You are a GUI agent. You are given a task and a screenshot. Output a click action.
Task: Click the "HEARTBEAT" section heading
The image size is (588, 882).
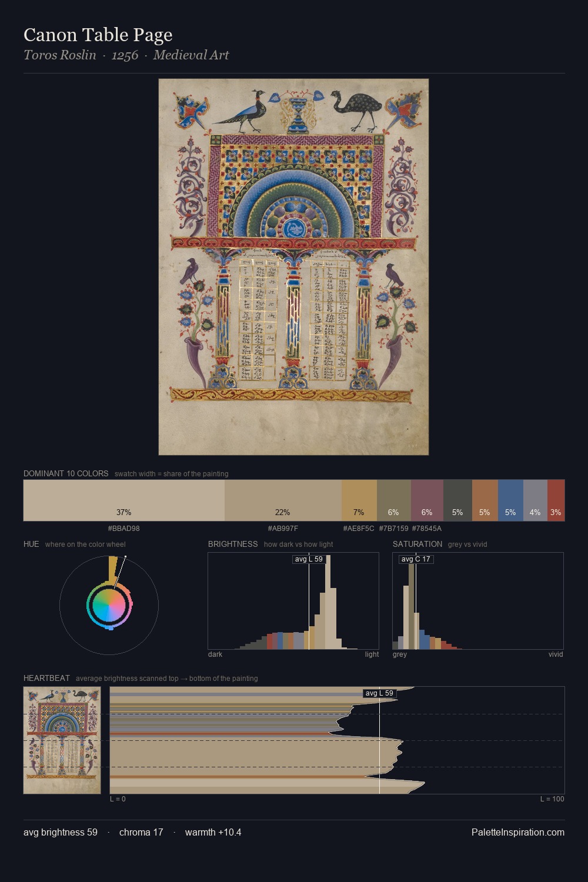46,678
